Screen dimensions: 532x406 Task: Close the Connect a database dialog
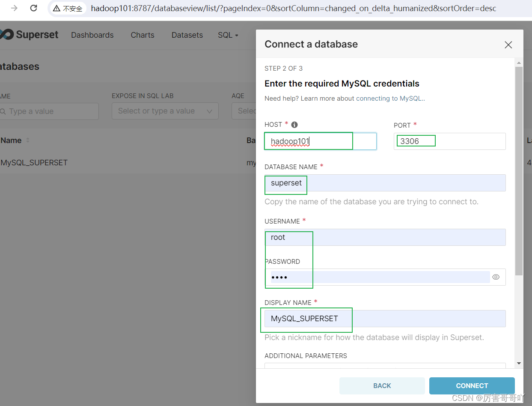click(x=508, y=45)
